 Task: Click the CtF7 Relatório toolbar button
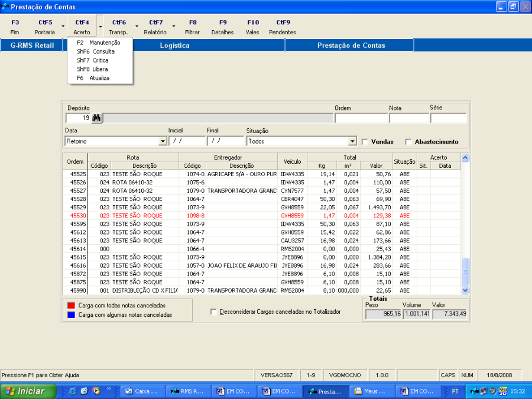click(x=155, y=27)
